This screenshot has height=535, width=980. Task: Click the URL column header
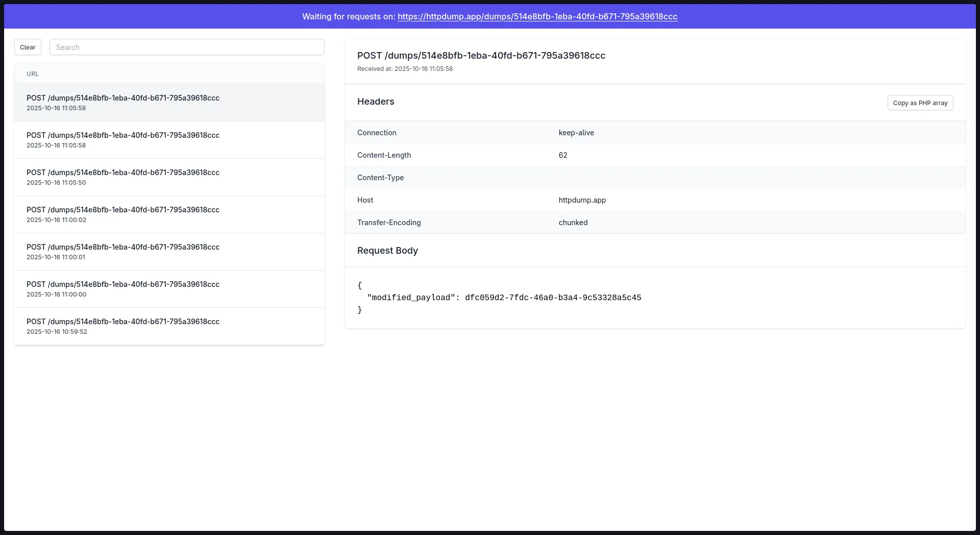tap(33, 74)
